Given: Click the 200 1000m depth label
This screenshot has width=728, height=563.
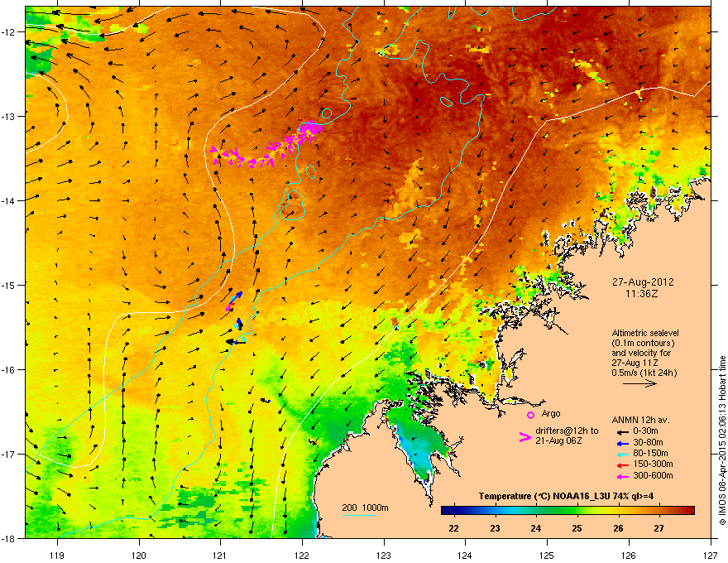Looking at the screenshot, I should (x=365, y=508).
